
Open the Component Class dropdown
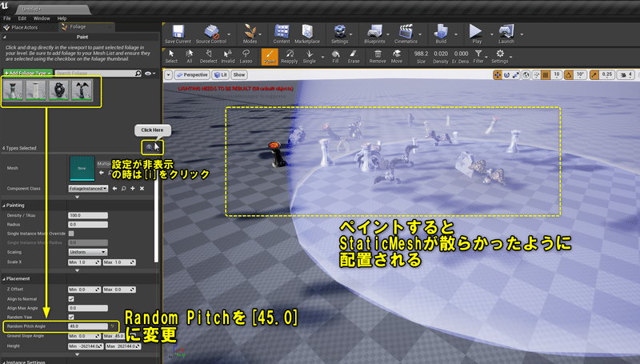point(88,189)
